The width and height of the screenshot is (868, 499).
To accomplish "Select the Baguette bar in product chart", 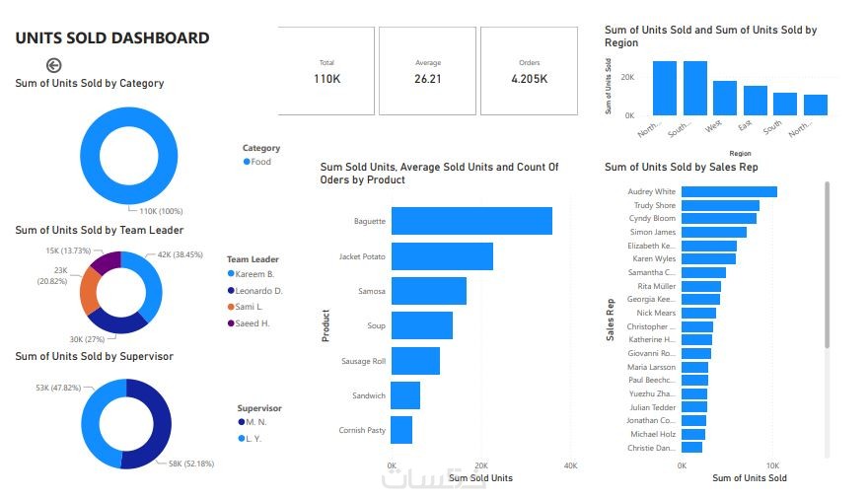I will tap(471, 221).
